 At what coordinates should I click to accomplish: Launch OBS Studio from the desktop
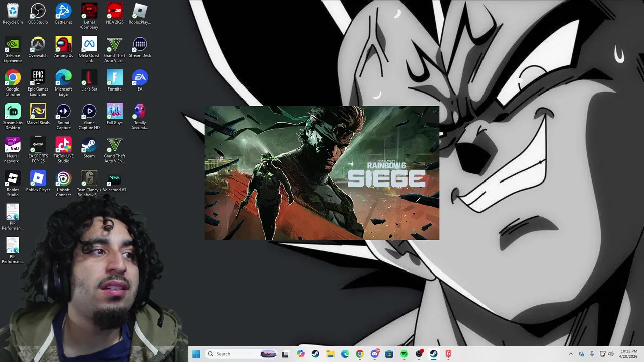coord(38,14)
